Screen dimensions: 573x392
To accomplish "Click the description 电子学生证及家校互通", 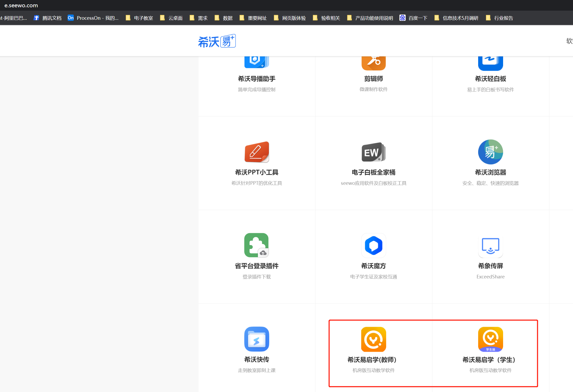I will coord(374,277).
